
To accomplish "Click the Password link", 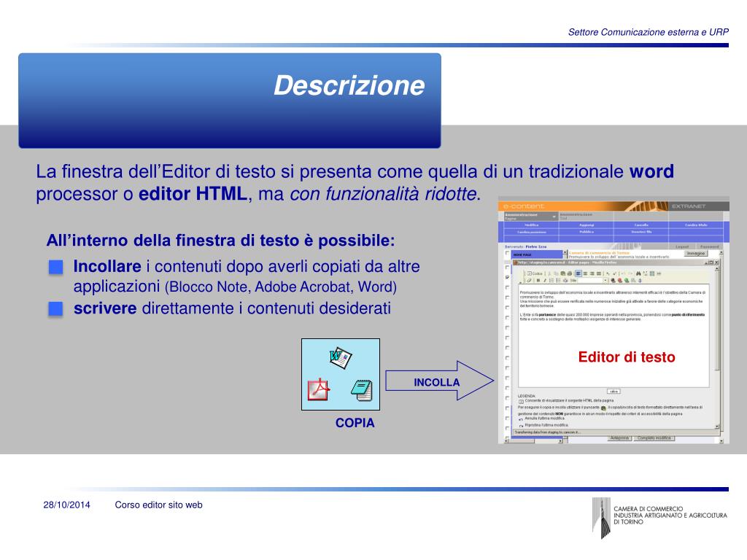I will 709,246.
